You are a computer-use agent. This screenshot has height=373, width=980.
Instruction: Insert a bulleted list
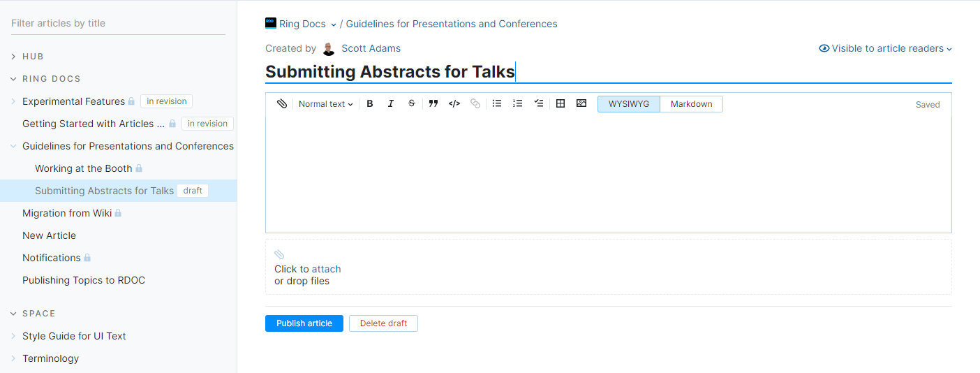pos(497,104)
